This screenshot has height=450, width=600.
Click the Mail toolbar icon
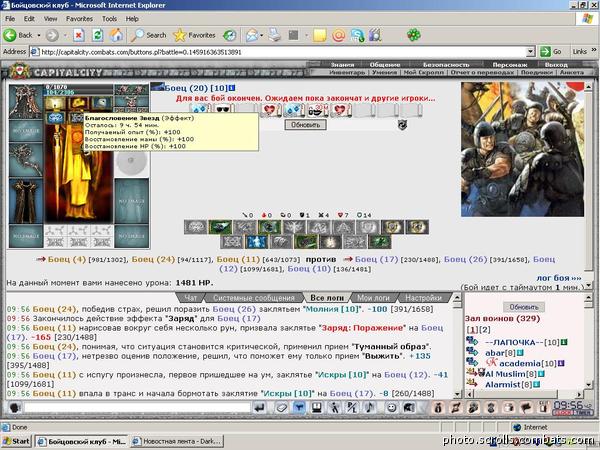pos(252,36)
